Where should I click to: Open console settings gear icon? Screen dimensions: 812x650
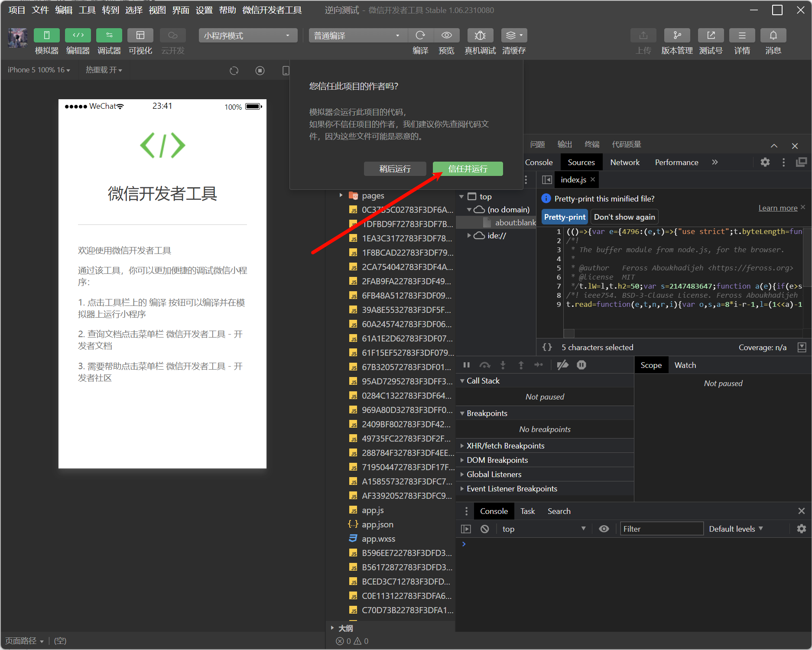[802, 529]
